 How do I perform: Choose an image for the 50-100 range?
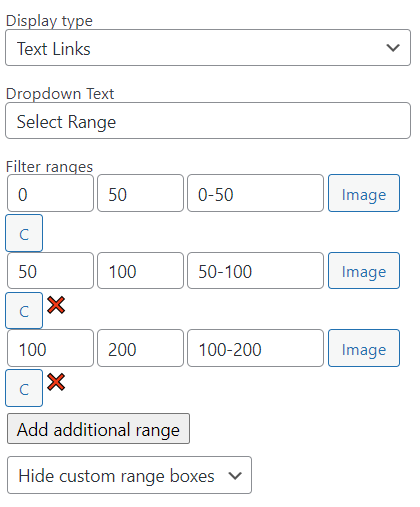click(x=364, y=270)
